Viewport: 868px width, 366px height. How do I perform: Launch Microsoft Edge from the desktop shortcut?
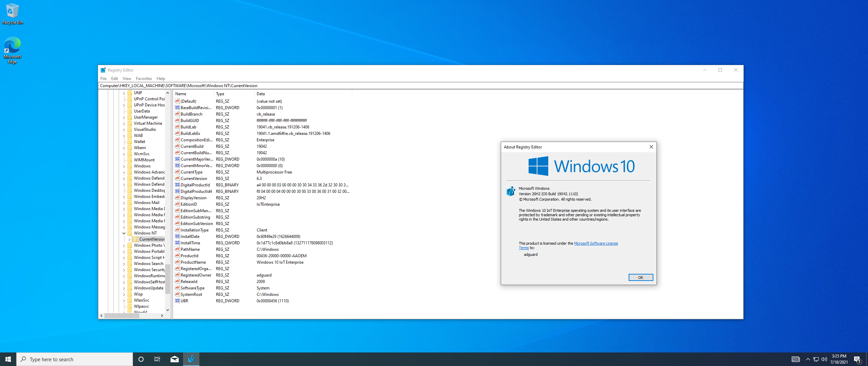pyautogui.click(x=13, y=50)
